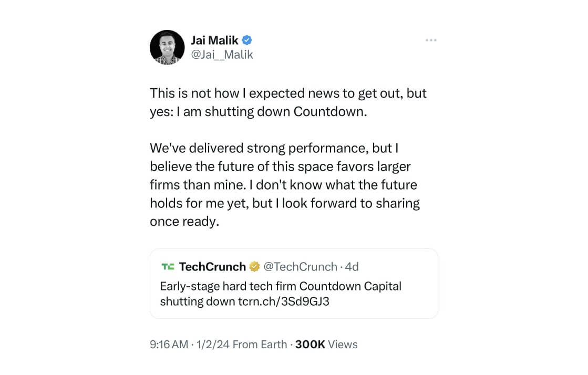This screenshot has width=588, height=375.
Task: Open the three-dot more options menu
Action: [431, 40]
